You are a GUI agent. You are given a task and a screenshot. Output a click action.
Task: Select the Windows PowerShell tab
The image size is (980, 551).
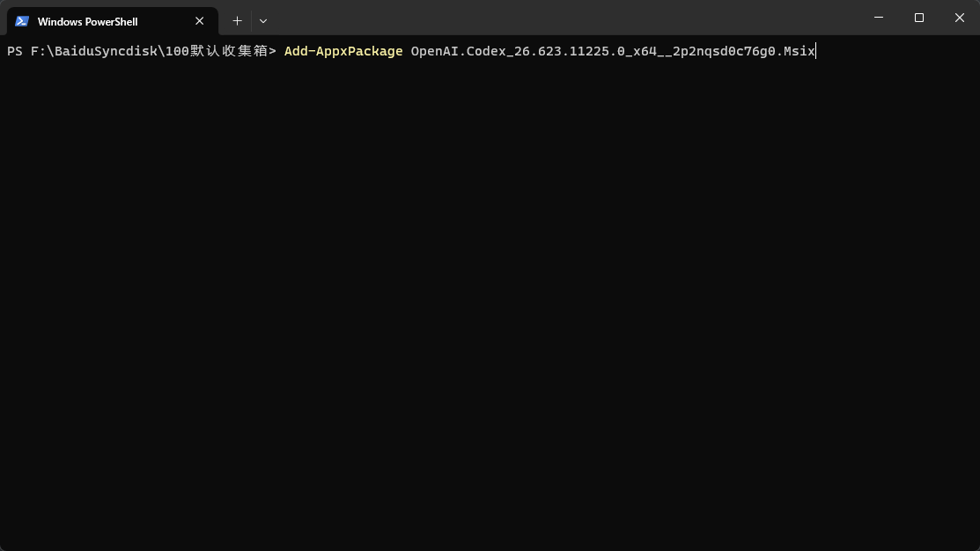pyautogui.click(x=113, y=21)
